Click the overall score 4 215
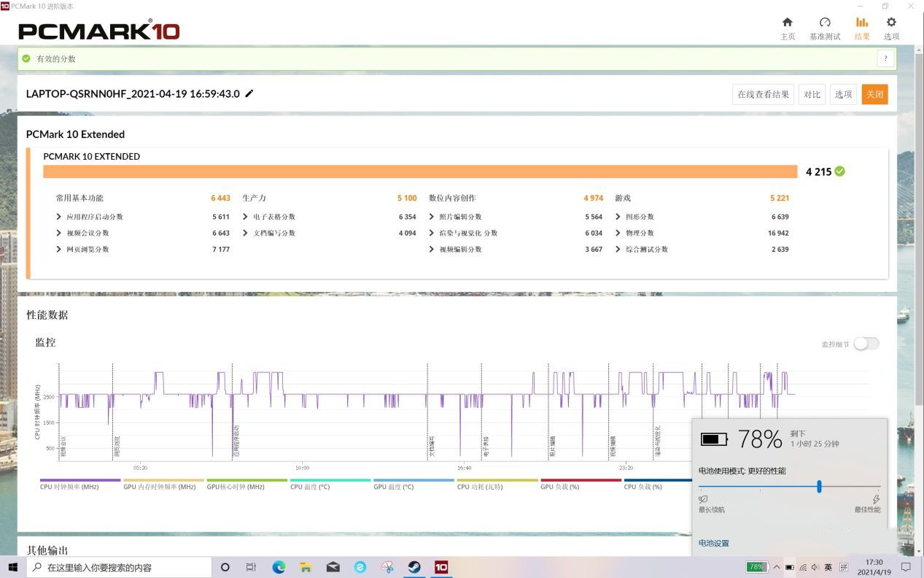This screenshot has width=924, height=578. click(x=818, y=172)
